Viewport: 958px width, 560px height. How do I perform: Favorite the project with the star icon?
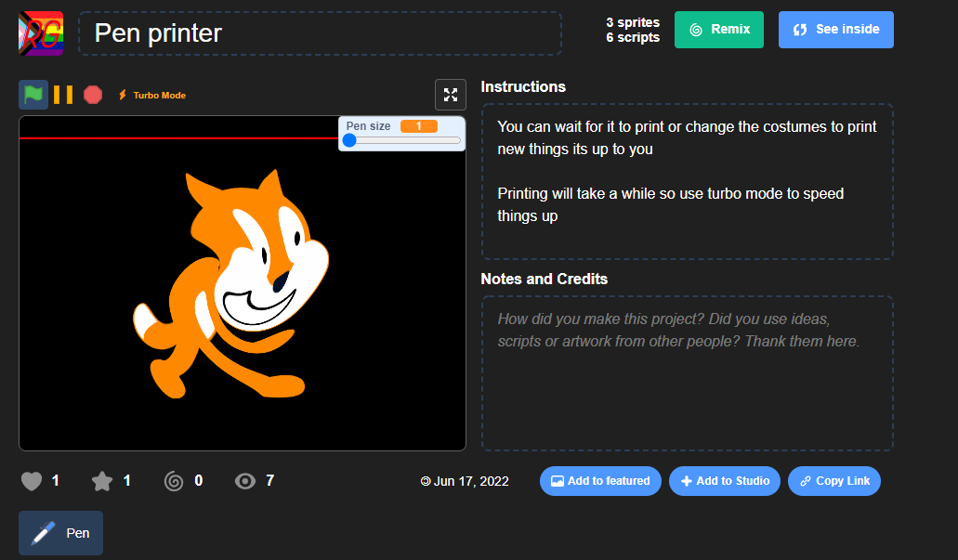(x=102, y=481)
